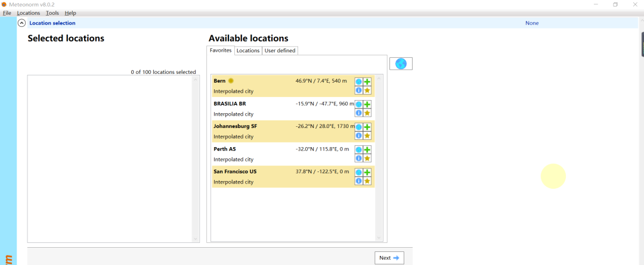644x265 pixels.
Task: Show Perth AS on map via globe icon
Action: click(359, 149)
